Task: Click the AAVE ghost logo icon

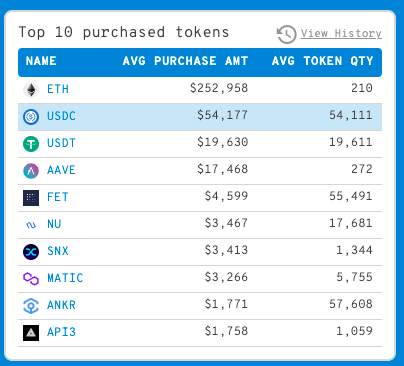Action: click(x=31, y=171)
